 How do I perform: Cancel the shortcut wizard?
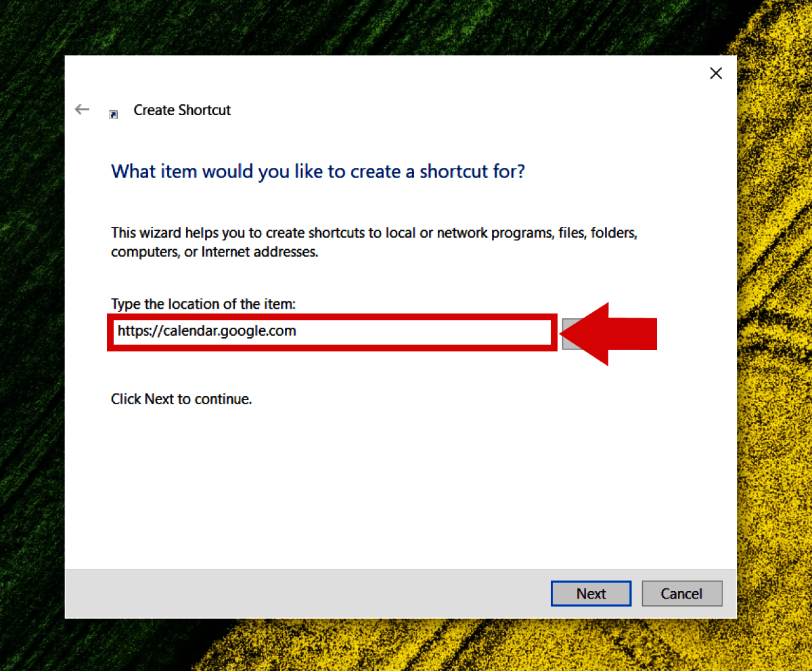pyautogui.click(x=681, y=594)
